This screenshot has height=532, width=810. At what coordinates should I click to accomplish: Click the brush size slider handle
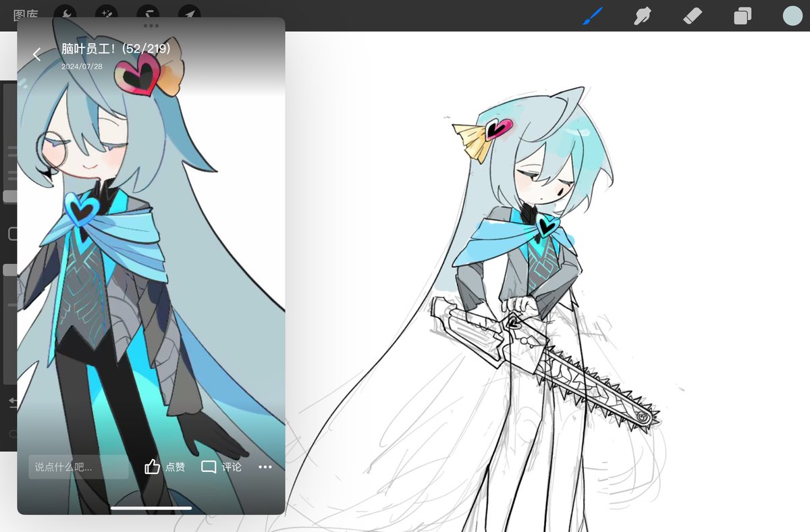pos(9,196)
